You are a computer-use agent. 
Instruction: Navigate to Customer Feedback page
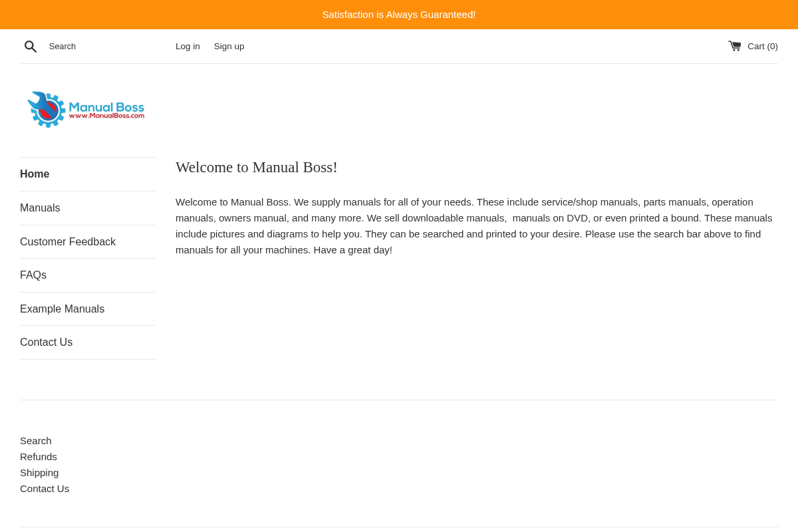point(68,241)
